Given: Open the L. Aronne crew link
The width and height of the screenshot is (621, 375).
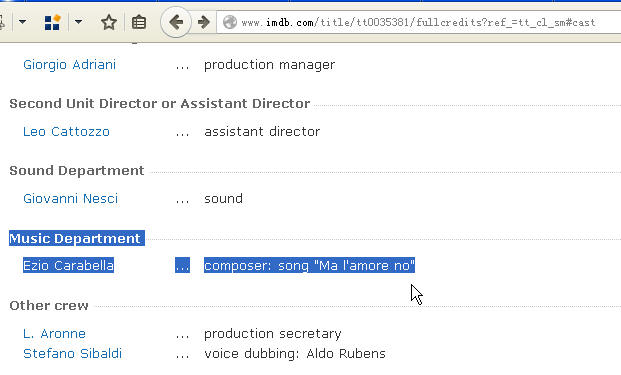Looking at the screenshot, I should click(x=54, y=333).
